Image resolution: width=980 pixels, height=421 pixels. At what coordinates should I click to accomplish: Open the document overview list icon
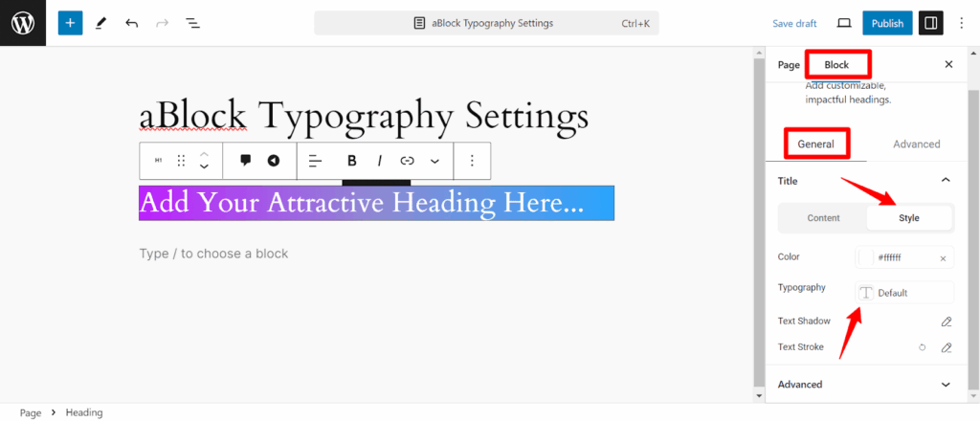pyautogui.click(x=192, y=23)
